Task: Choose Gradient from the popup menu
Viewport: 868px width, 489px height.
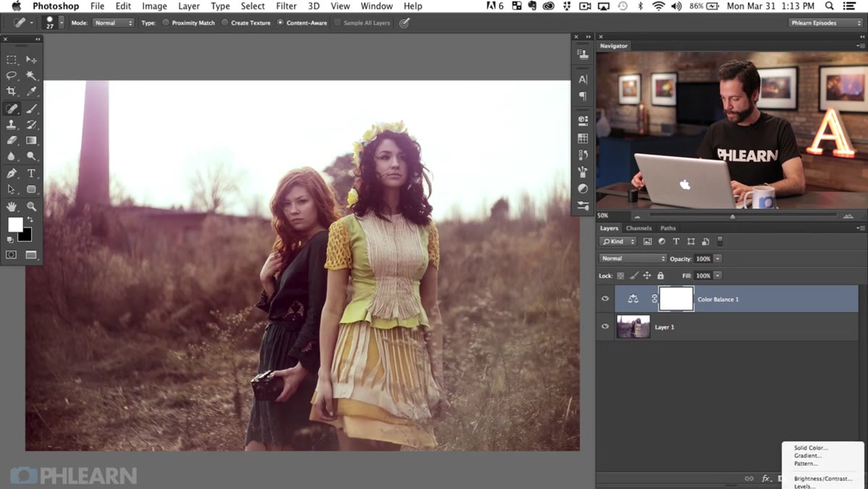Action: pos(808,456)
